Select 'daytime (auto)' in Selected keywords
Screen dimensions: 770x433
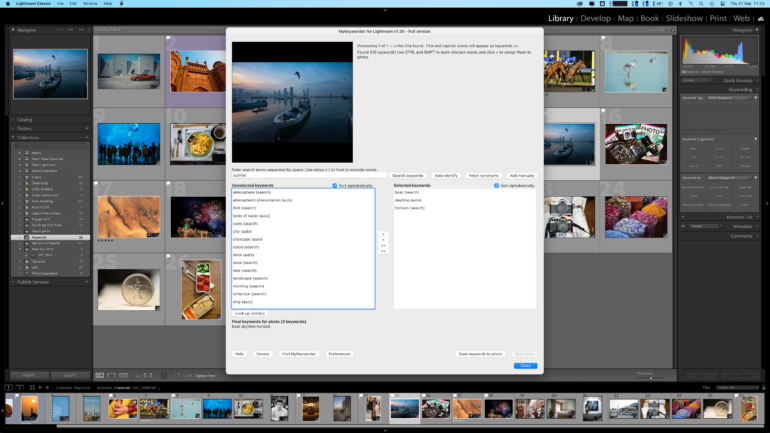pyautogui.click(x=408, y=200)
